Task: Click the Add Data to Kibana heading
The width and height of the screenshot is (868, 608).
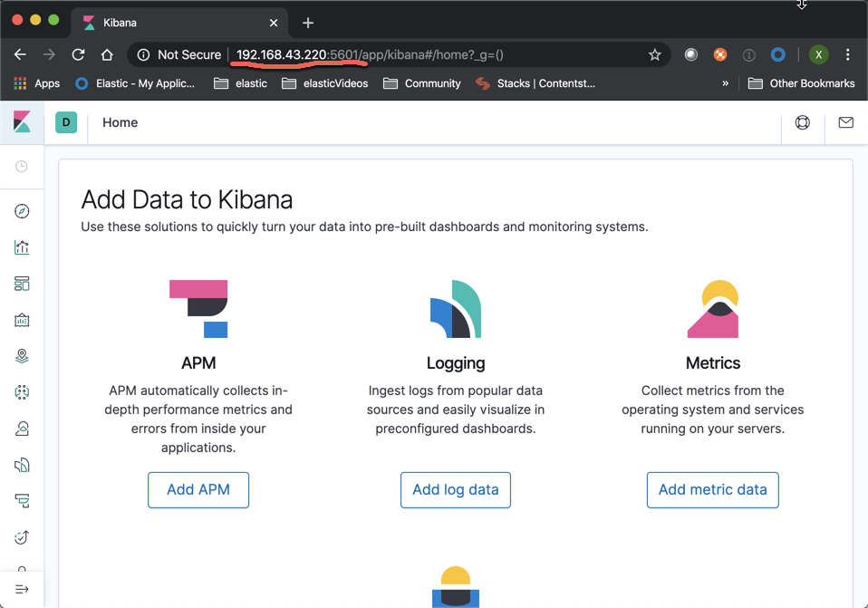Action: [187, 199]
